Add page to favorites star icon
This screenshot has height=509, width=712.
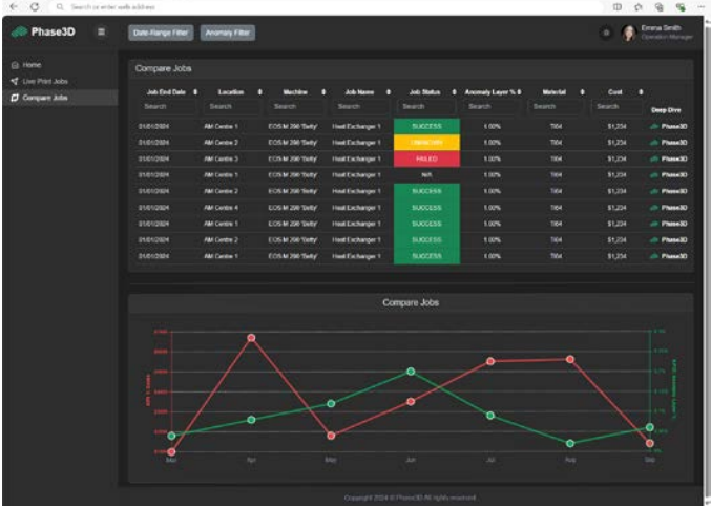pos(638,7)
